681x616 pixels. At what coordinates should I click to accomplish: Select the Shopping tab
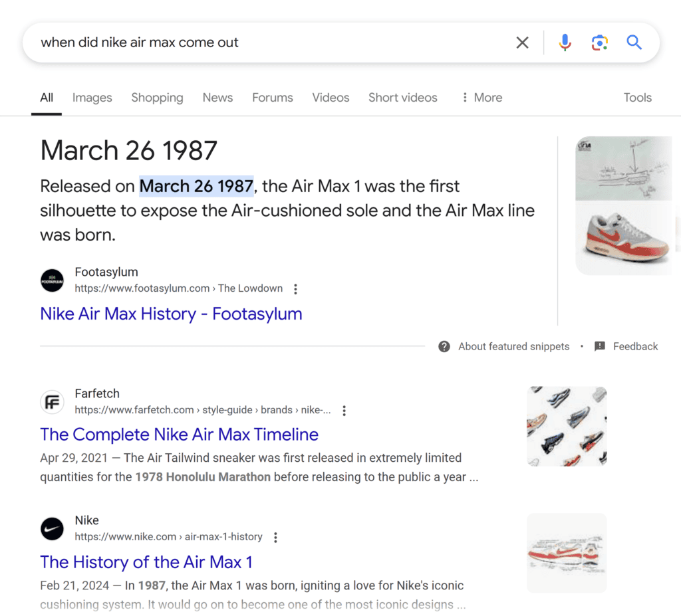point(157,97)
